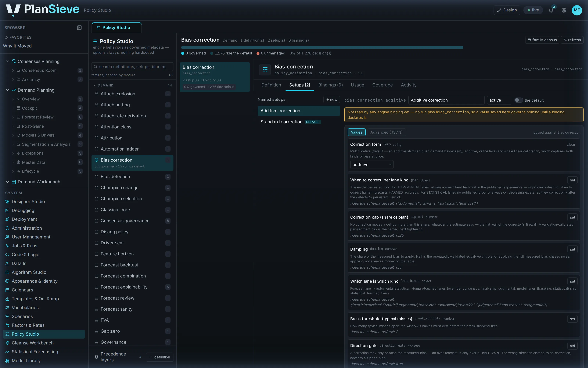Screen dimensions: 588x368
Task: Open the ME user avatar
Action: [577, 10]
